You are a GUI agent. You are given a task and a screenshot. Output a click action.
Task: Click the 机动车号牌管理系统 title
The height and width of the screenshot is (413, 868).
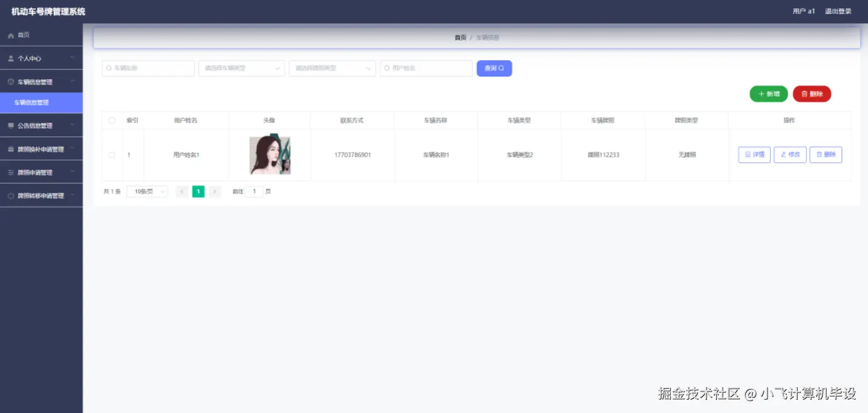[48, 12]
